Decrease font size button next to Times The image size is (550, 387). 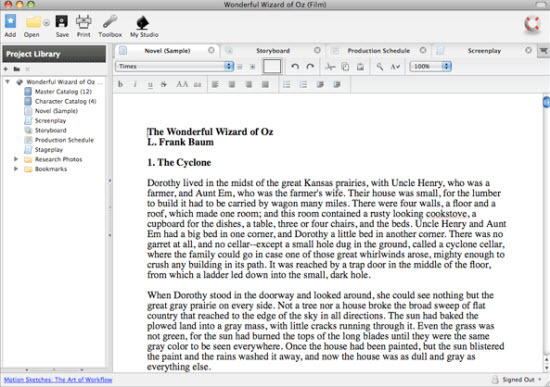coord(240,66)
